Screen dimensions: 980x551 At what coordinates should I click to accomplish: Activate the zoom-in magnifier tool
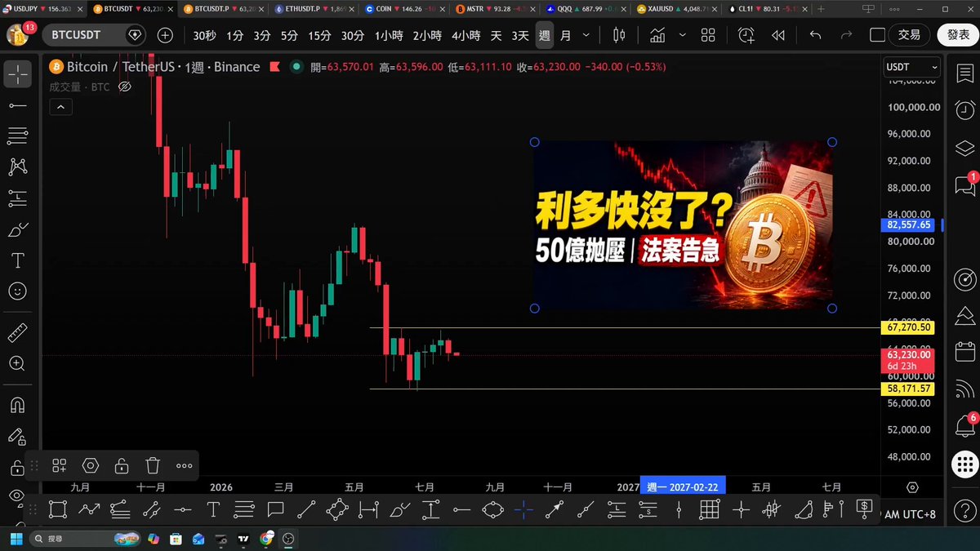click(17, 363)
